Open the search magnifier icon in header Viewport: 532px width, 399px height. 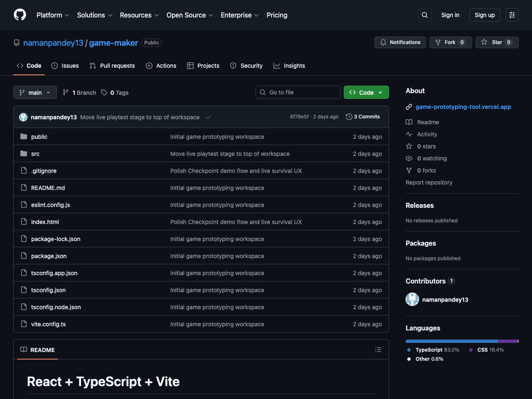(425, 15)
